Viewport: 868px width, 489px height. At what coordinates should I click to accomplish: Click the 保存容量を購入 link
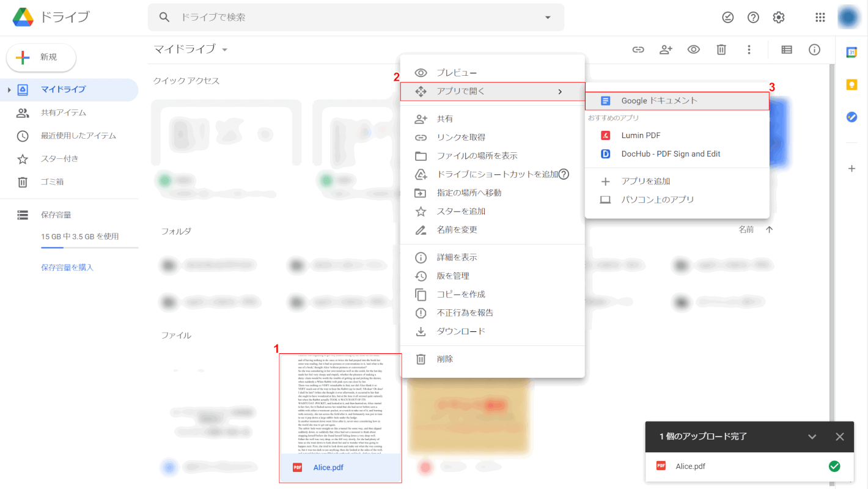pos(67,268)
